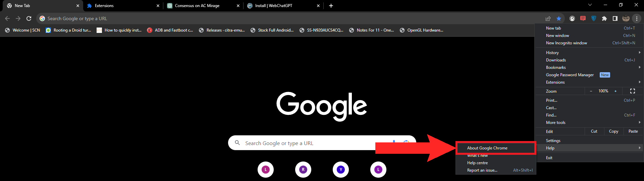The height and width of the screenshot is (181, 644).
Task: Switch to Consensus on AC Mirage tab
Action: pos(203,6)
